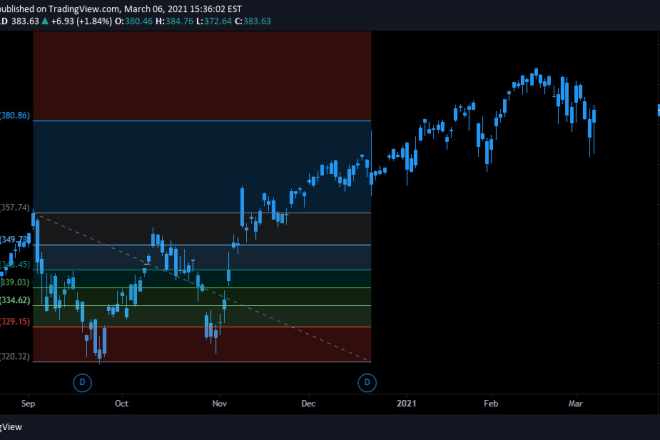Click the Nov label on time axis
This screenshot has width=660, height=440.
219,403
